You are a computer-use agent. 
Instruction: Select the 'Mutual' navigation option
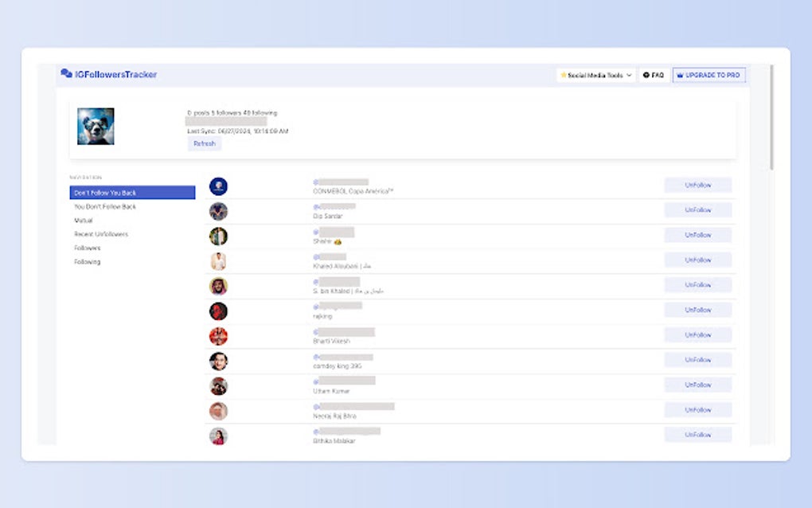click(x=83, y=220)
